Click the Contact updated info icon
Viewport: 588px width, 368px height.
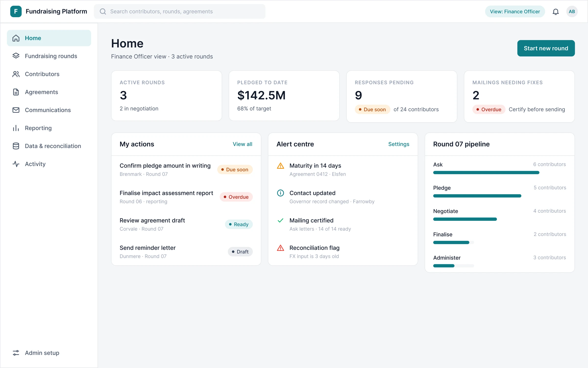[280, 193]
